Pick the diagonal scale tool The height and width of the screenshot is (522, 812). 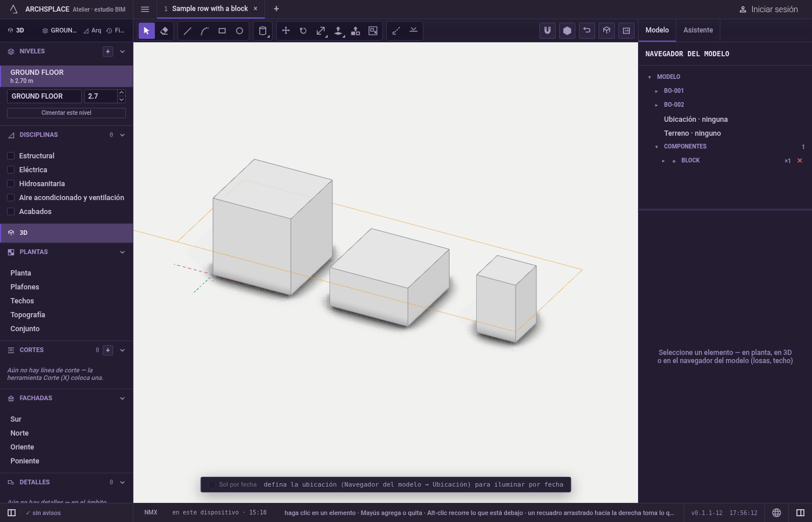321,31
